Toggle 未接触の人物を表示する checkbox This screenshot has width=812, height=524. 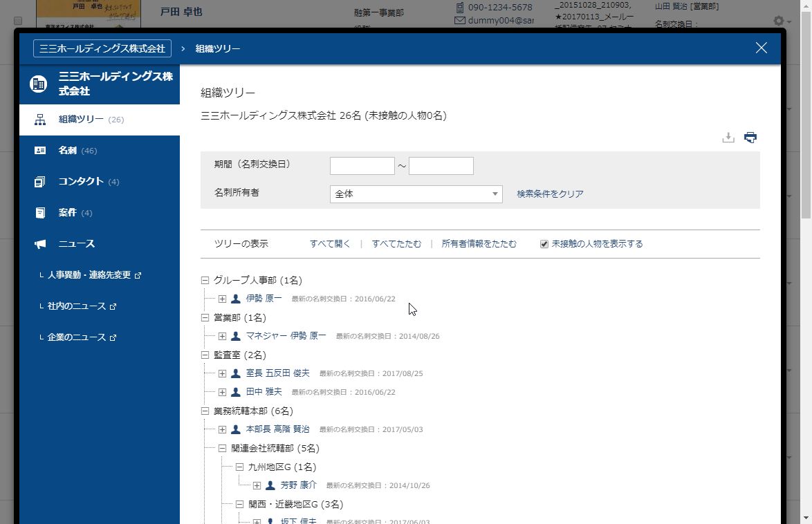(x=544, y=244)
